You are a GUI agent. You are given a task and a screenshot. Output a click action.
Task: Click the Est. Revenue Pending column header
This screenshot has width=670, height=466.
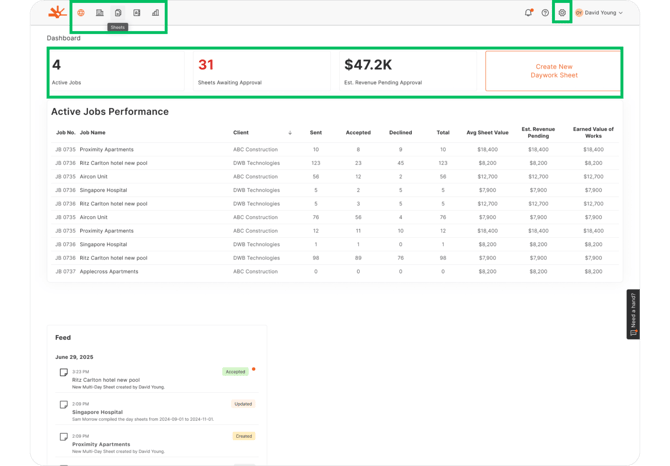tap(538, 132)
